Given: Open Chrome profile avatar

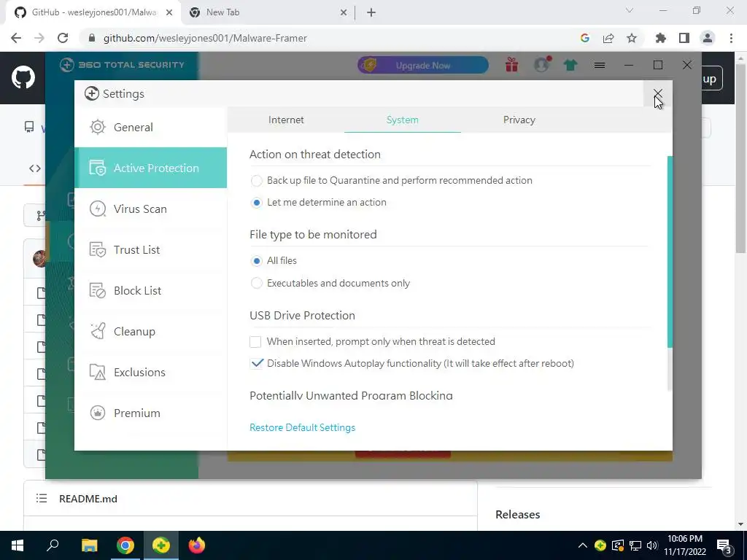Looking at the screenshot, I should pos(708,38).
